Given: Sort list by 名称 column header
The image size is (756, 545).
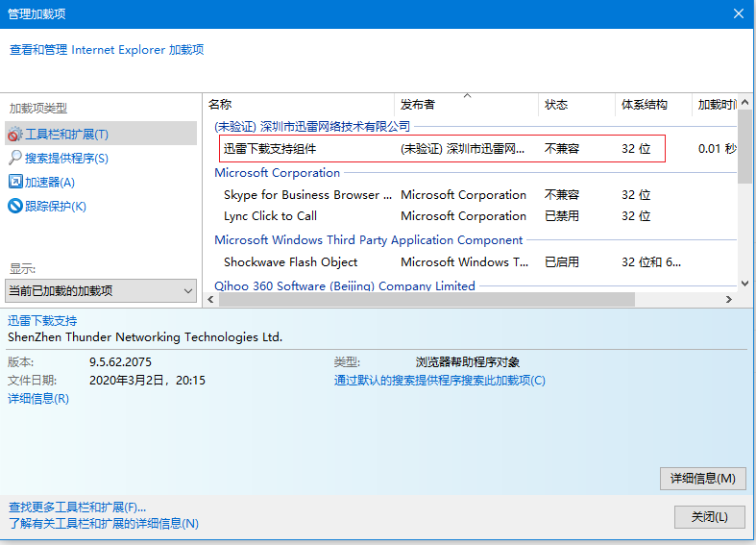Looking at the screenshot, I should (298, 105).
